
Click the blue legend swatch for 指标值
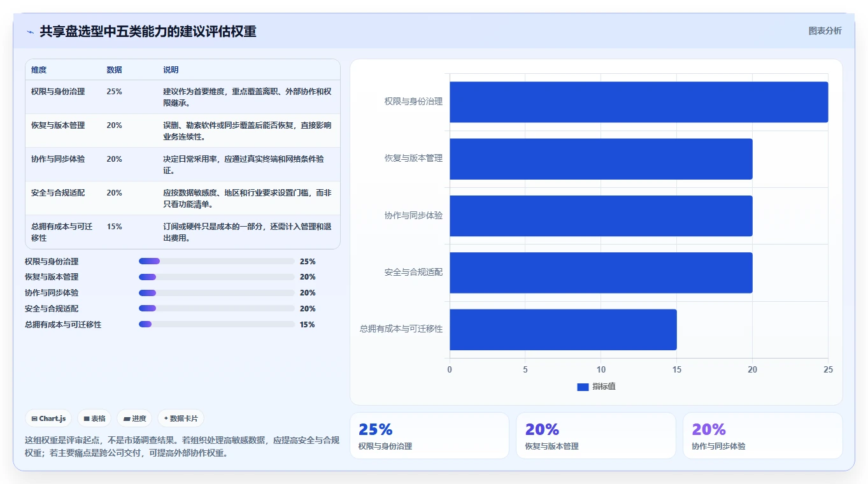(x=583, y=387)
